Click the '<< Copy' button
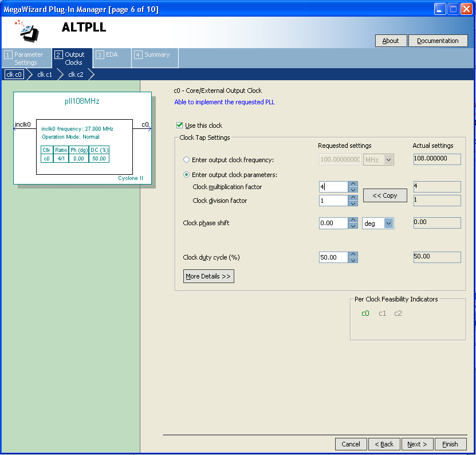Screen dimensions: 476x455 (384, 195)
